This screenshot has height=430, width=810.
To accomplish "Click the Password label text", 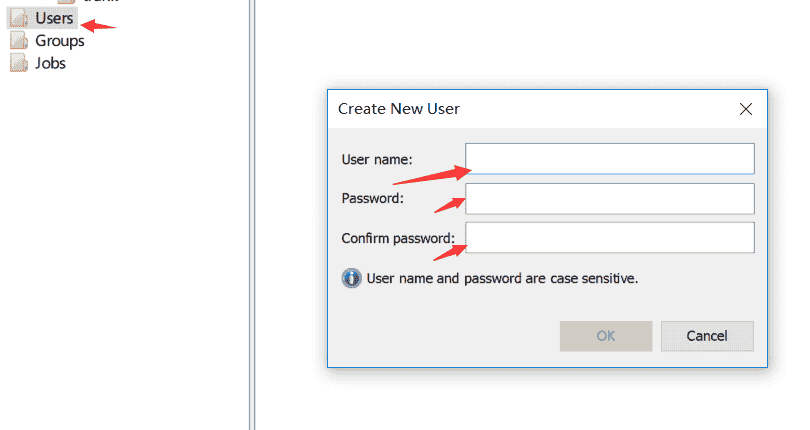I will click(372, 198).
